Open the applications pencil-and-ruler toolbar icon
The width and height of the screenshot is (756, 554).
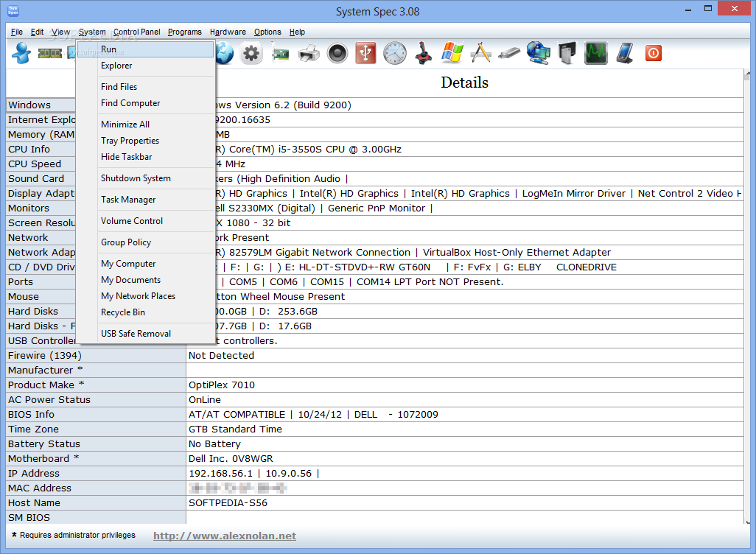coord(480,53)
